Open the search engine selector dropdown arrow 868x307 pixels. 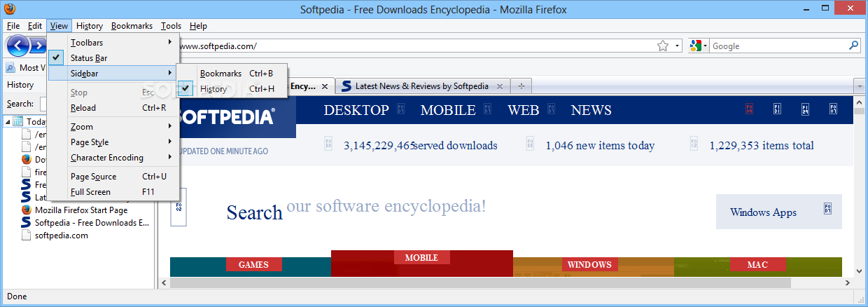706,46
